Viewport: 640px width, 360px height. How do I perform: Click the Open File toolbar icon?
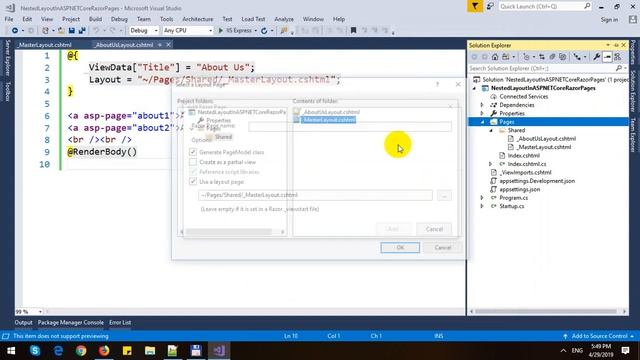61,31
